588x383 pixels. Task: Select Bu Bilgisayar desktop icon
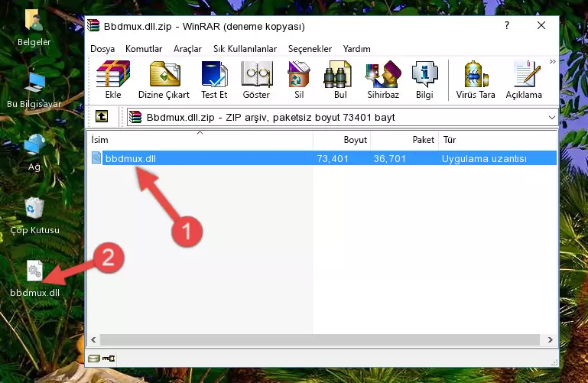click(x=34, y=89)
